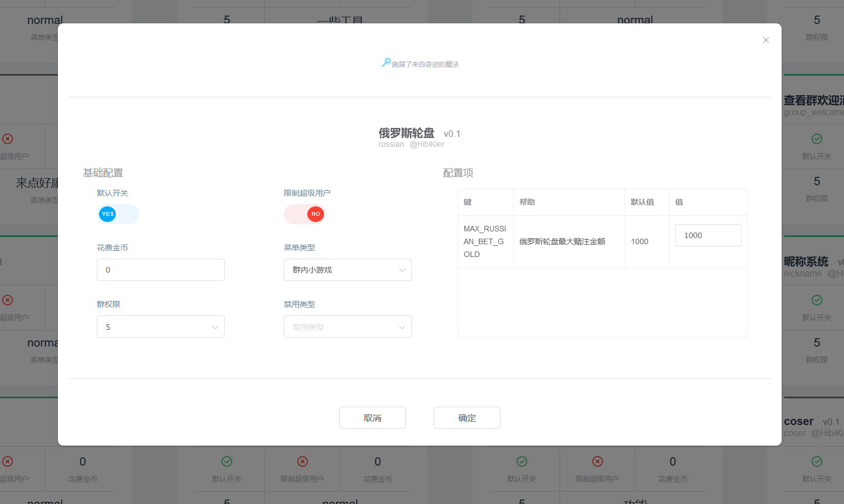Close the dialog with the X icon

(766, 40)
